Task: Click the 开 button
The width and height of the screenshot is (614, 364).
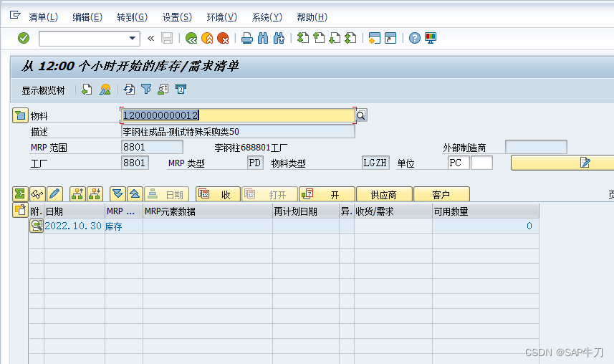Action: 327,194
